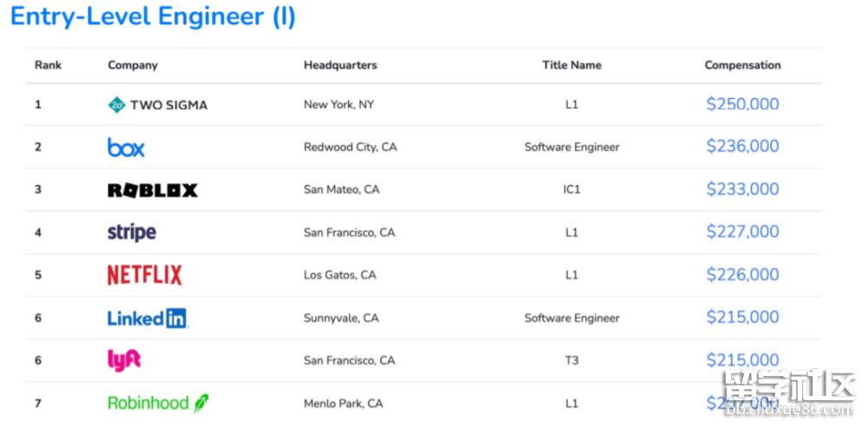Click the Lyft company logo
The width and height of the screenshot is (868, 428).
(x=124, y=360)
